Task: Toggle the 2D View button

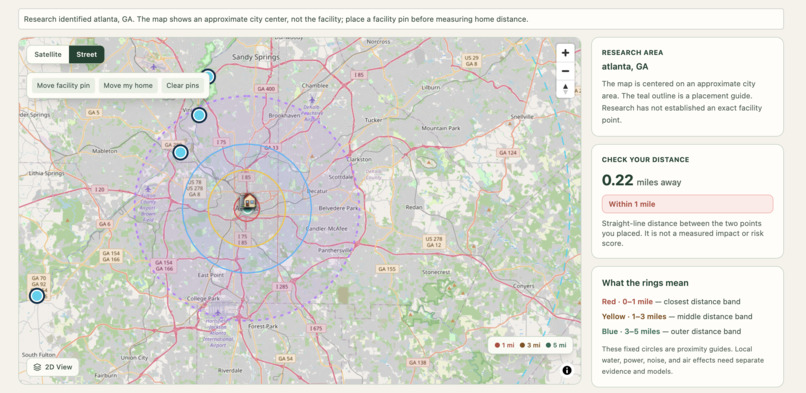Action: 53,367
